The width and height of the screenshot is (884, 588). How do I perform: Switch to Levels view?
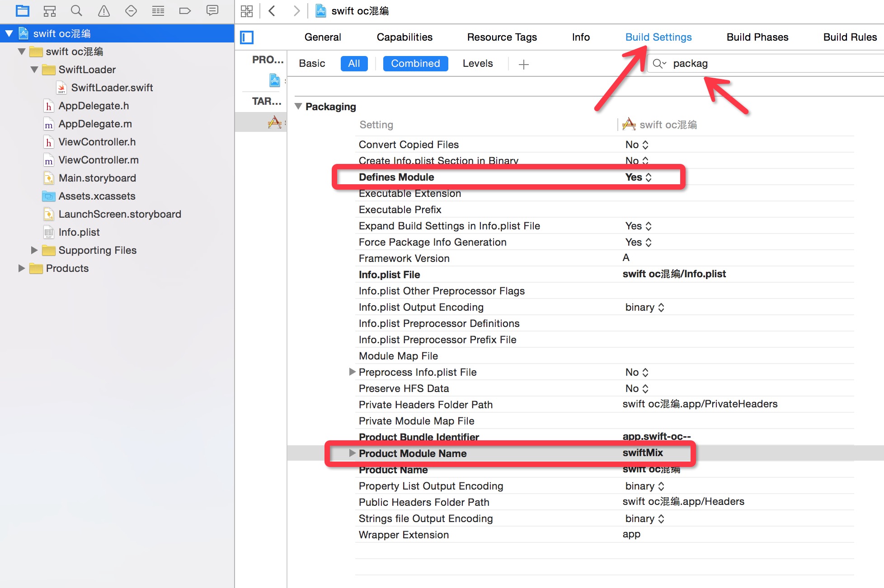pos(478,64)
